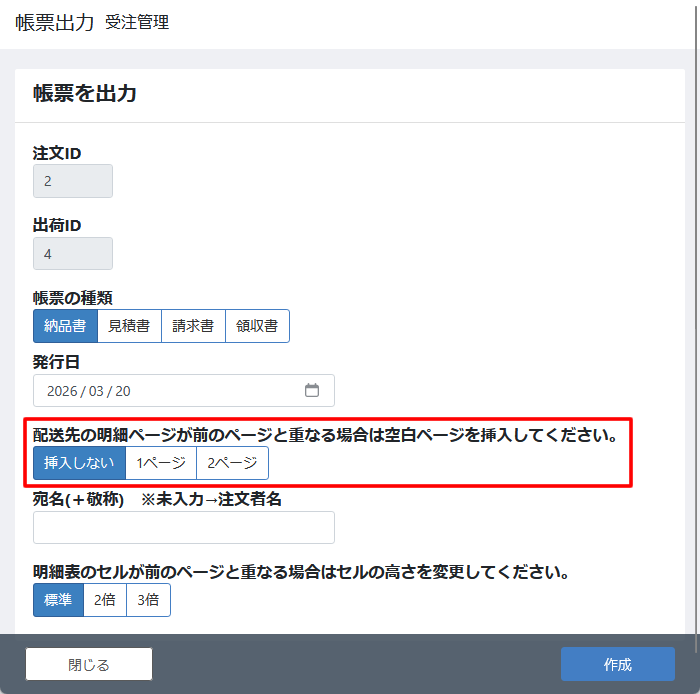Click the 宛名(+敬称) ※未入力→注文者名 label
The height and width of the screenshot is (694, 700).
[157, 499]
